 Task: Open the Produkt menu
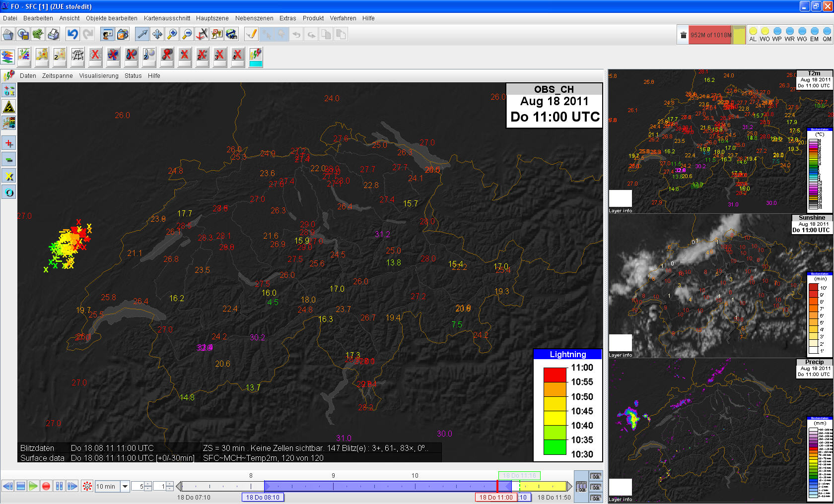[x=313, y=18]
